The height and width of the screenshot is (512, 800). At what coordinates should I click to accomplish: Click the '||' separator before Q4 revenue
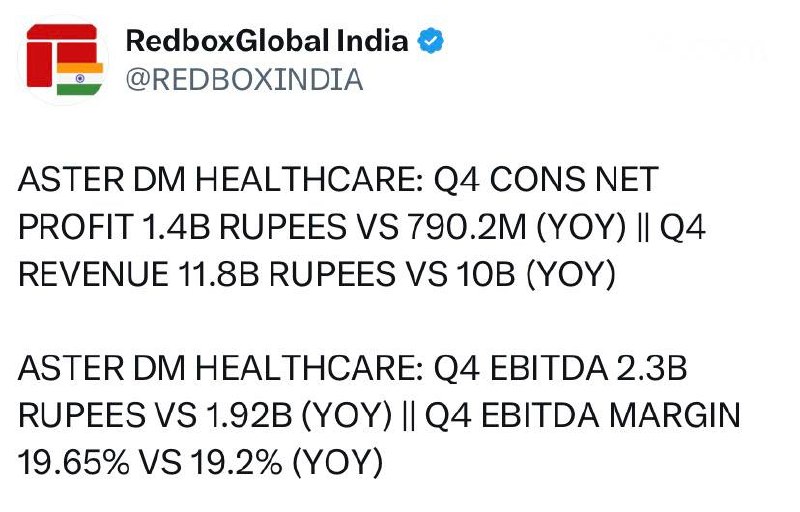[x=642, y=227]
